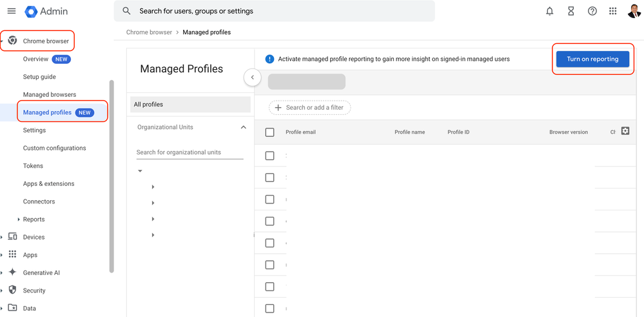
Task: Click the Google Admin logo
Action: pos(46,12)
